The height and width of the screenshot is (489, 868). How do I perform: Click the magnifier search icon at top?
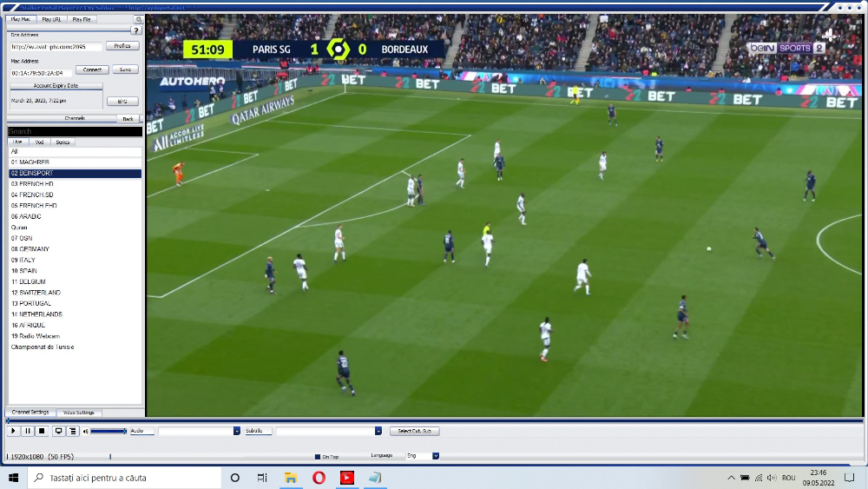[138, 19]
